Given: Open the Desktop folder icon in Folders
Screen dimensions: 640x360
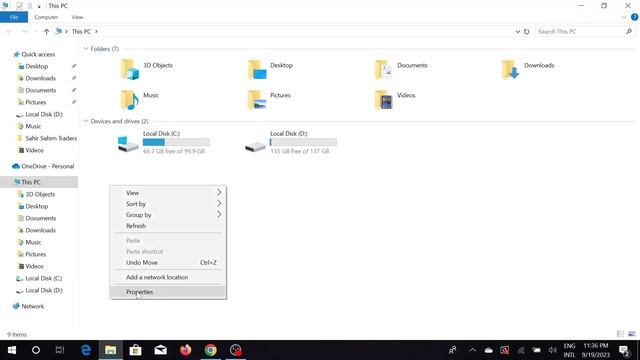Looking at the screenshot, I should click(257, 69).
